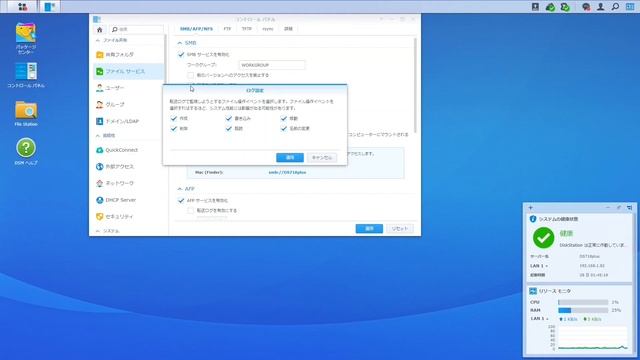Open the user options menu icon
Viewport: 640px width, 360px height.
point(601,7)
